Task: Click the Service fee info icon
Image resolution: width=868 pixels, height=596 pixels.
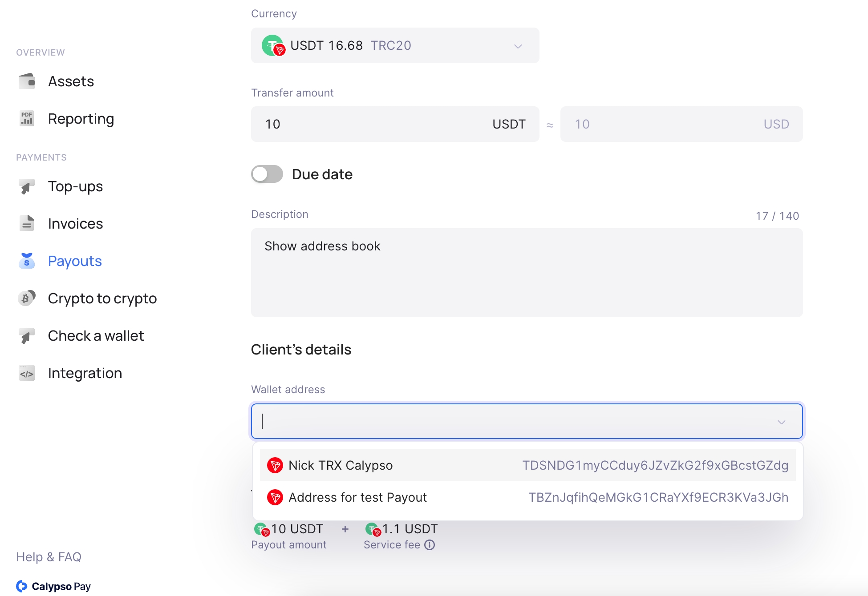Action: (430, 545)
